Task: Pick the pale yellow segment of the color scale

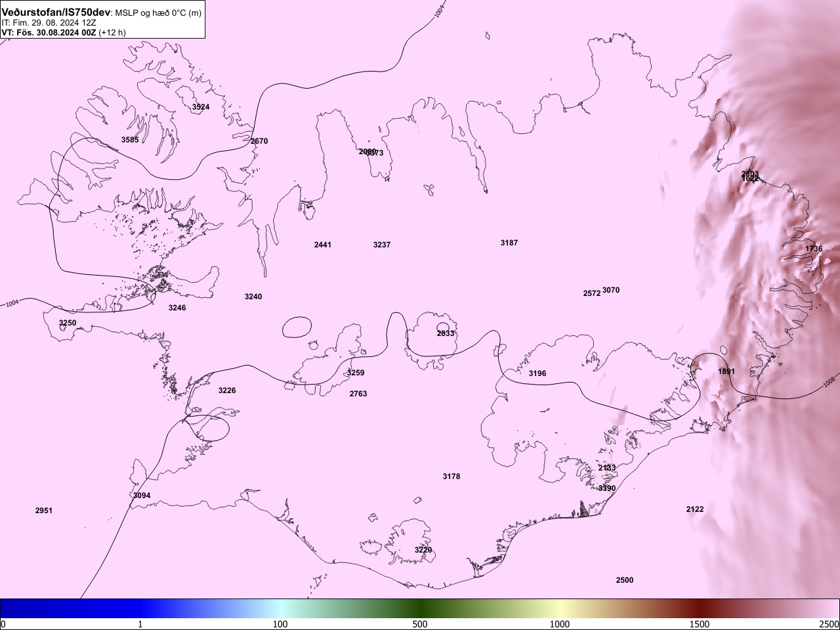Action: [x=560, y=609]
